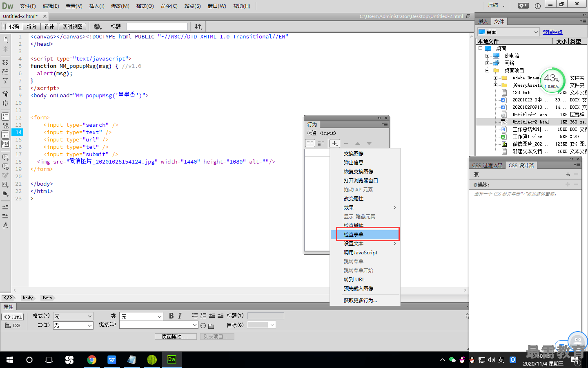This screenshot has height=368, width=588.
Task: Click the 页面属性... button
Action: (x=176, y=337)
